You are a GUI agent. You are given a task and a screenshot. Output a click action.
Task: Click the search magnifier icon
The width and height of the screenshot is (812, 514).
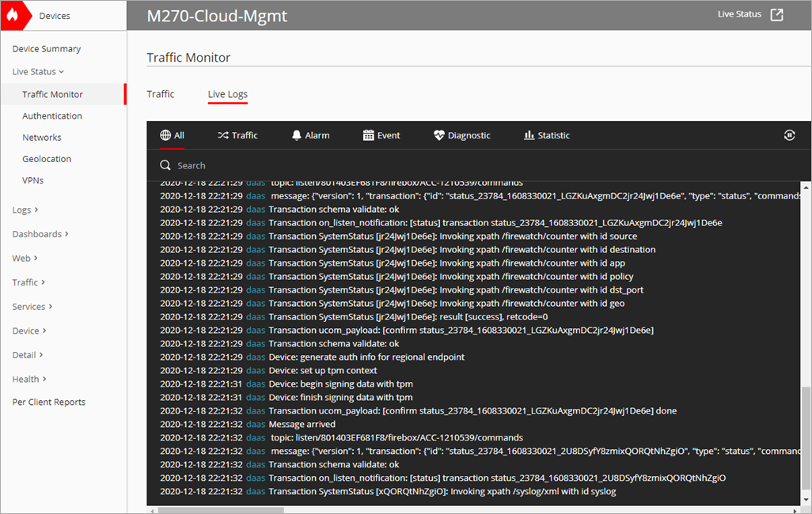165,164
